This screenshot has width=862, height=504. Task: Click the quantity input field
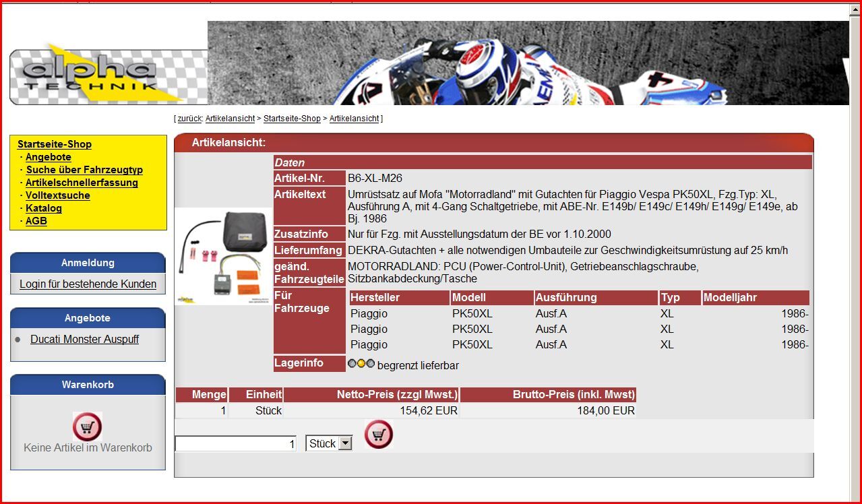[235, 443]
